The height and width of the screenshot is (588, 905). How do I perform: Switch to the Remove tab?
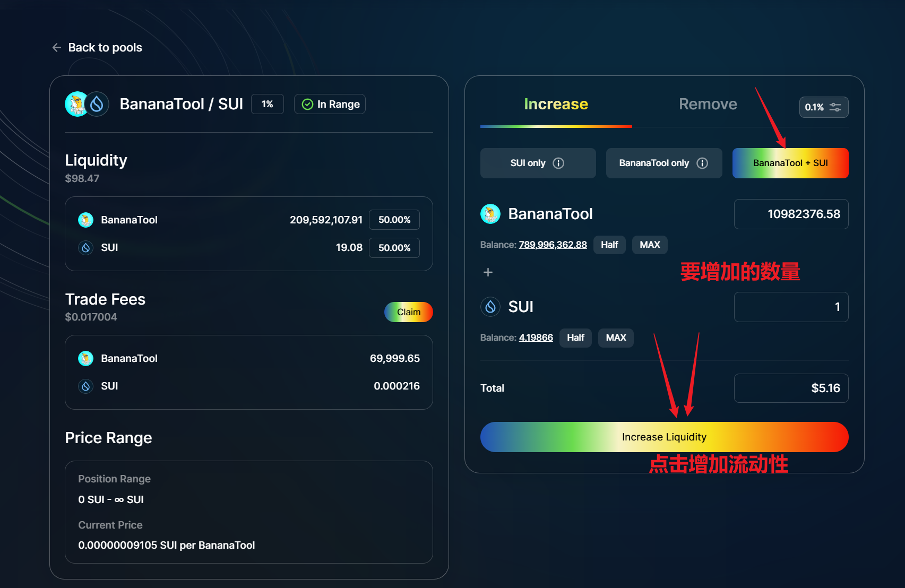click(708, 105)
